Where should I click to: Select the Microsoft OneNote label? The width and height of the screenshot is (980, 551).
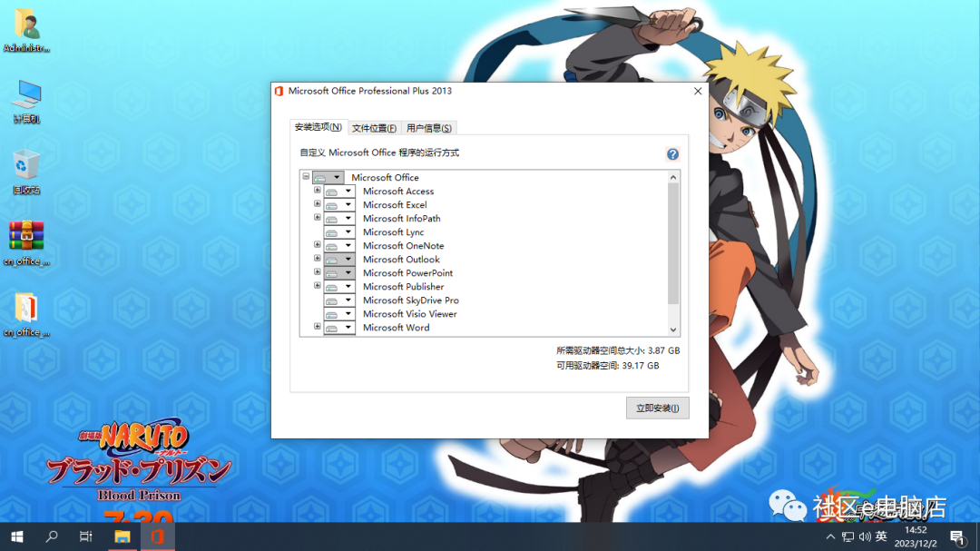(x=404, y=246)
